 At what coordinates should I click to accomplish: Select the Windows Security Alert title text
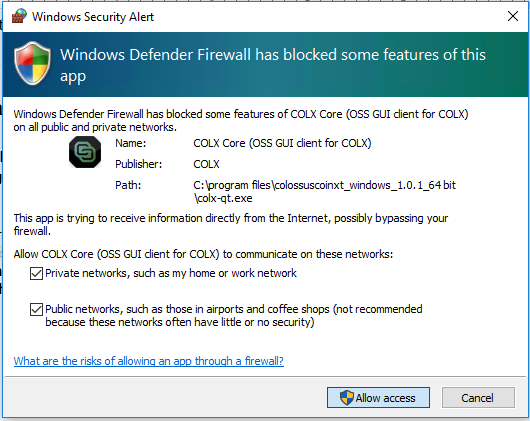point(93,17)
